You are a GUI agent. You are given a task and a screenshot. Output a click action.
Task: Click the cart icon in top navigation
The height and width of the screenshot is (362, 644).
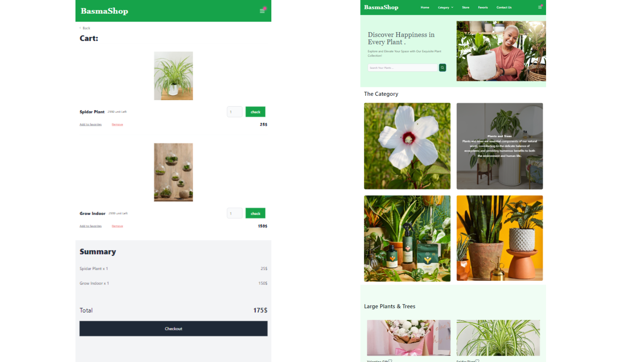540,7
